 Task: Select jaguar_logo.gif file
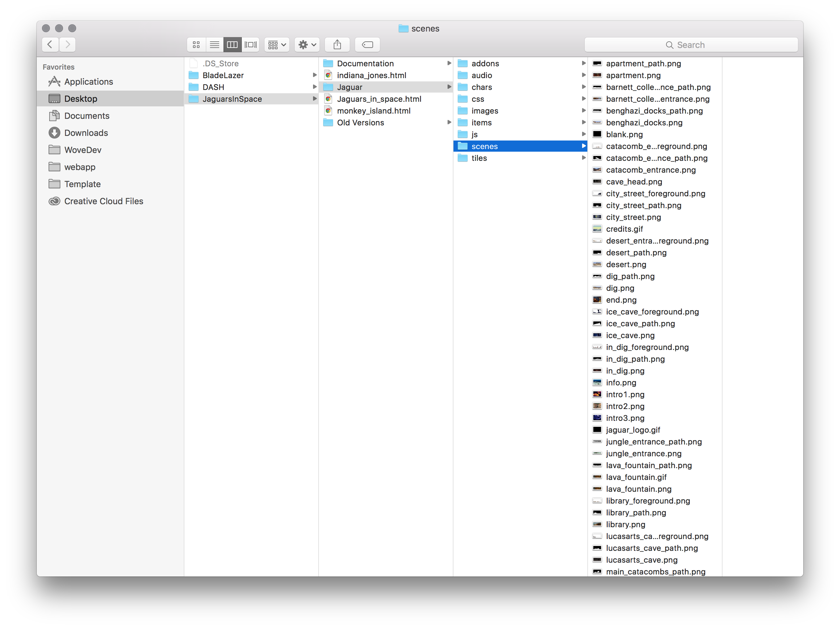[x=633, y=430]
